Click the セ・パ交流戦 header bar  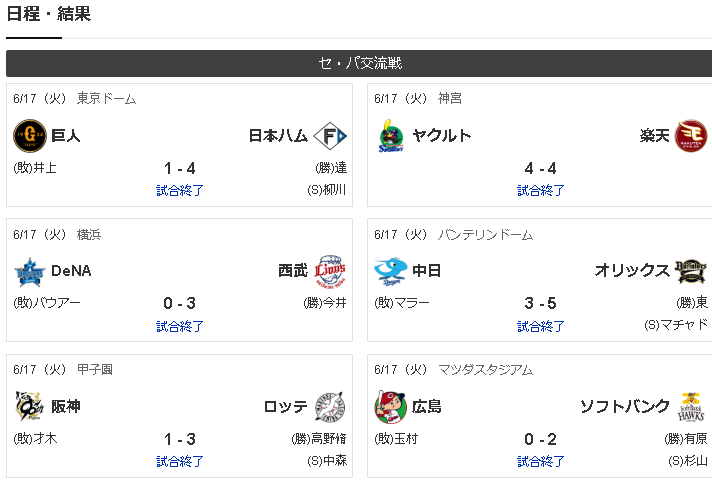359,63
